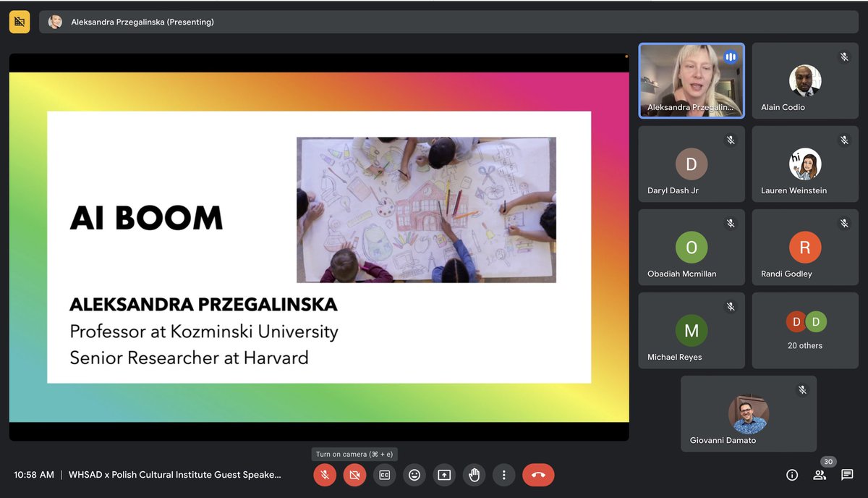The height and width of the screenshot is (498, 868).
Task: Open the chat panel
Action: [847, 475]
